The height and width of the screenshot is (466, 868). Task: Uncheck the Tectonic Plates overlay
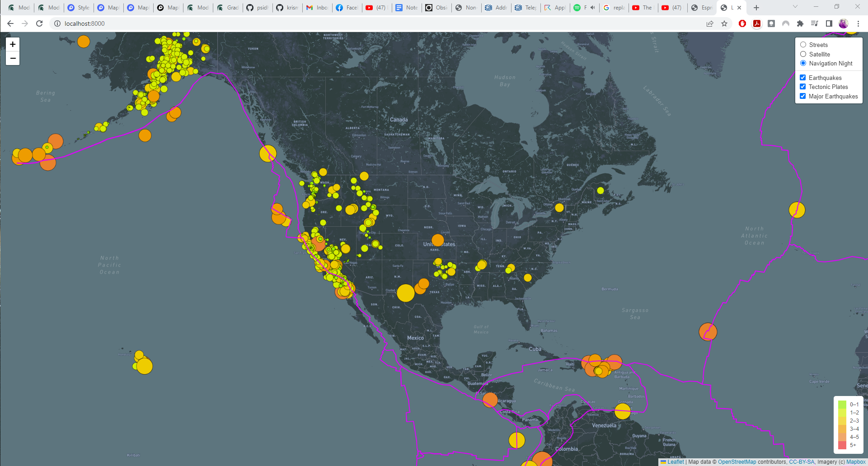click(803, 87)
